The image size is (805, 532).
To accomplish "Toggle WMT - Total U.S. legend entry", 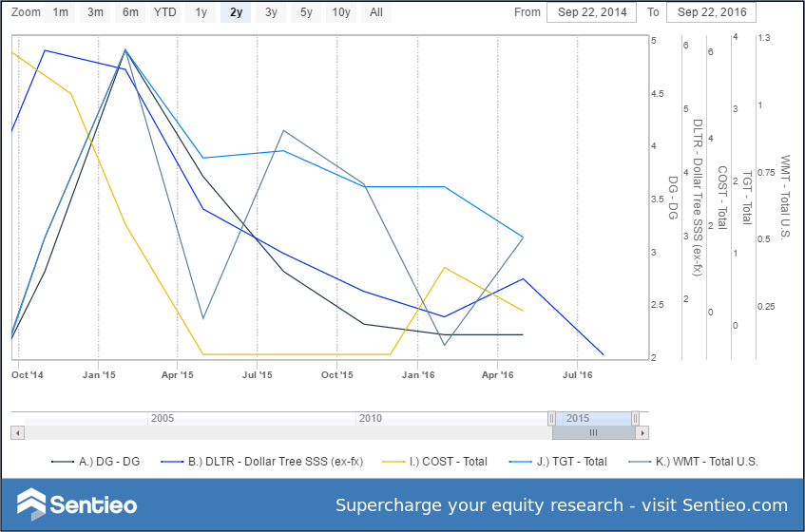I will point(694,462).
